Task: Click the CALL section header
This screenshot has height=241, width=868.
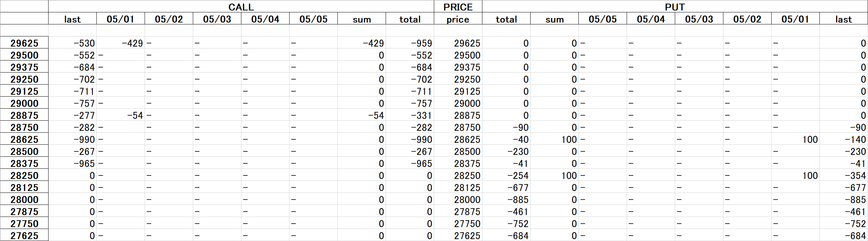Action: pyautogui.click(x=241, y=7)
